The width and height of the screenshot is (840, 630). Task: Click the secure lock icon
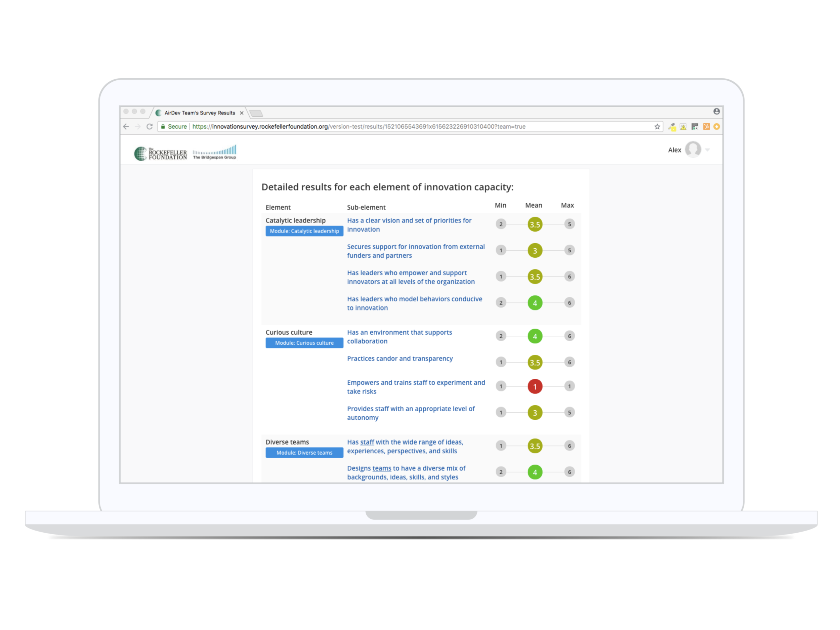click(163, 126)
